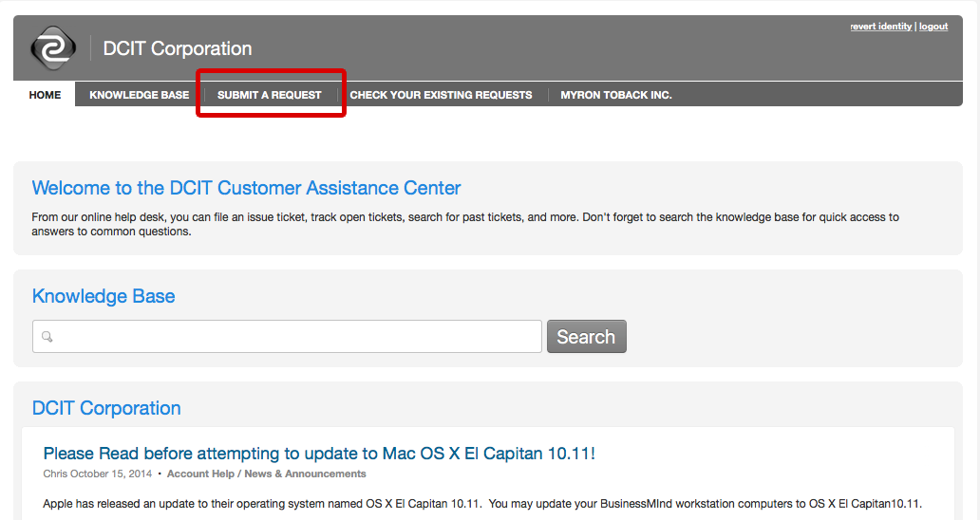This screenshot has height=520, width=980.
Task: Go to CHECK YOUR EXISTING REQUESTS
Action: (x=441, y=95)
